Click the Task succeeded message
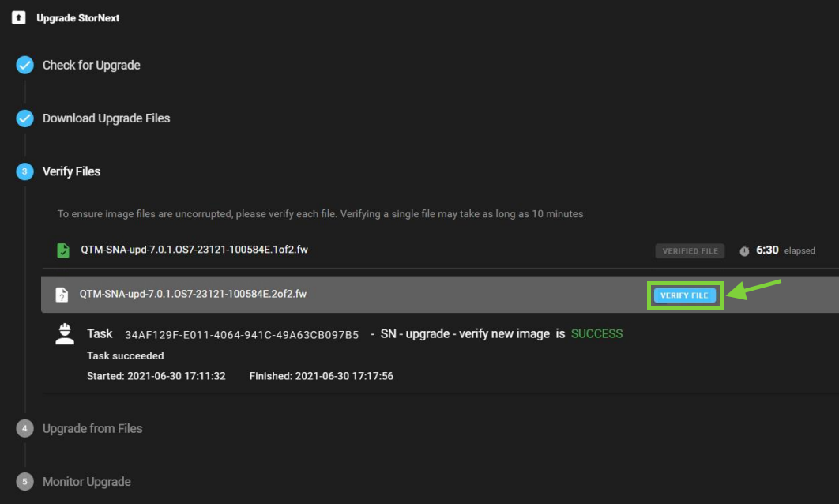 pyautogui.click(x=125, y=355)
